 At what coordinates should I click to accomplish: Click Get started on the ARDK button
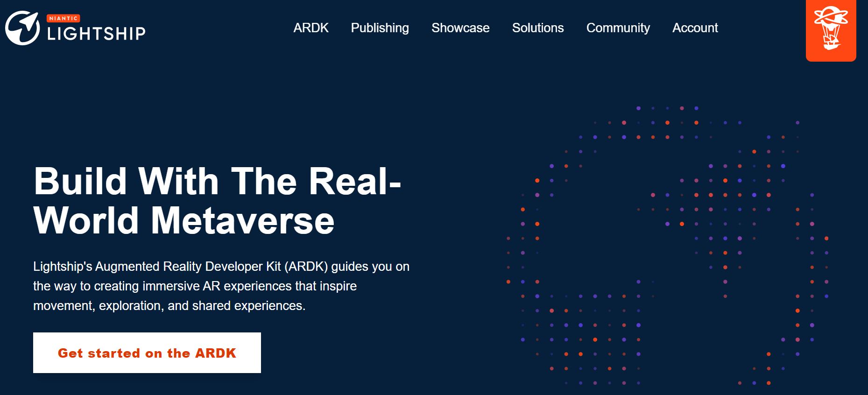pos(147,353)
